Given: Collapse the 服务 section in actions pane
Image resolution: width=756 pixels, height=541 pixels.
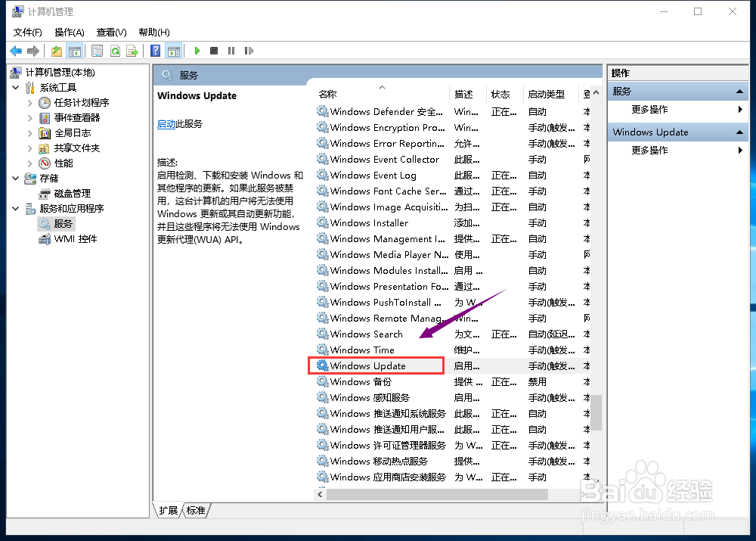Looking at the screenshot, I should pyautogui.click(x=739, y=92).
